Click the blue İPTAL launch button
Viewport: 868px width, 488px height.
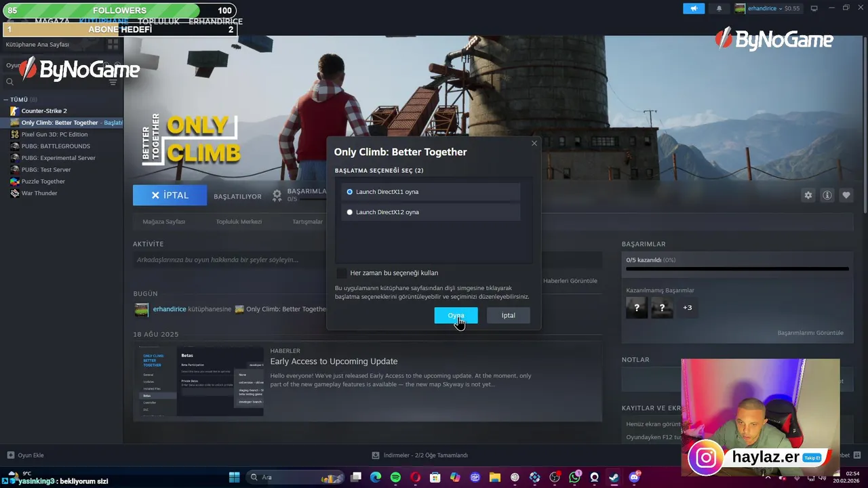tap(170, 195)
